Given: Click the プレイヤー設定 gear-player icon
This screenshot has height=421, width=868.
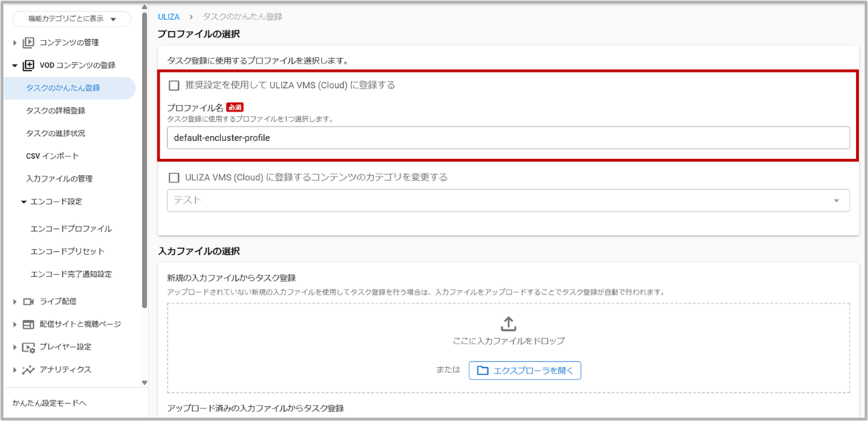Looking at the screenshot, I should (28, 347).
